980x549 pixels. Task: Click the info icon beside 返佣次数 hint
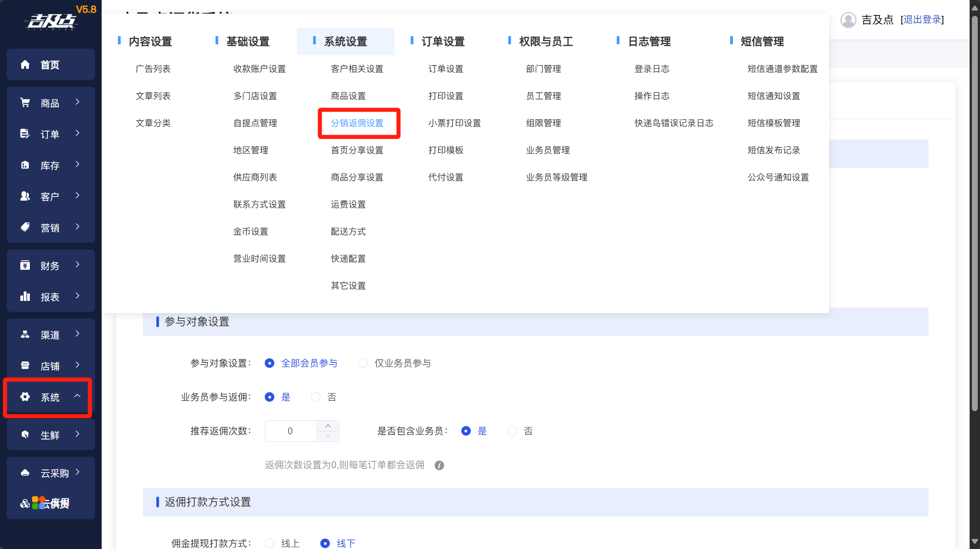[439, 465]
